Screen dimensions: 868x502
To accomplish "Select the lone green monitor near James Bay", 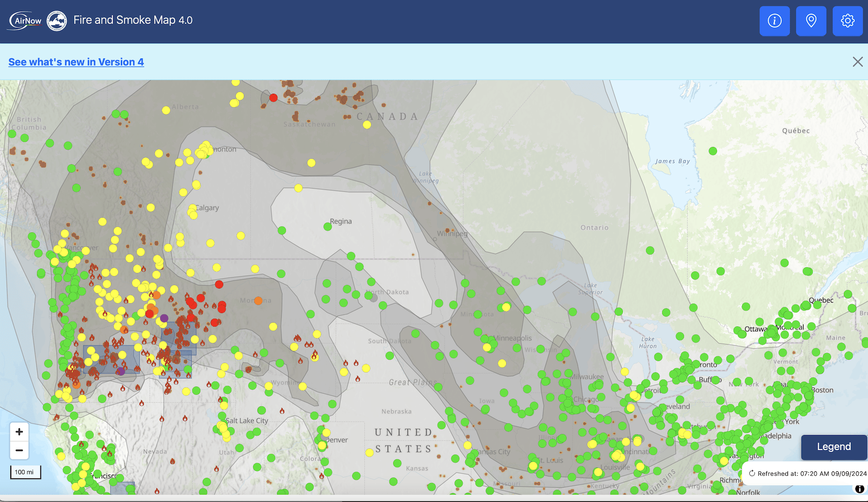I will 713,151.
